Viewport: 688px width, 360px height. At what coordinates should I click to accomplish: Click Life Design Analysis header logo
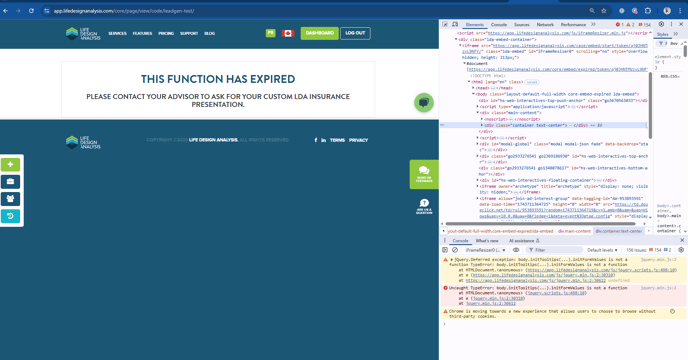coord(83,33)
